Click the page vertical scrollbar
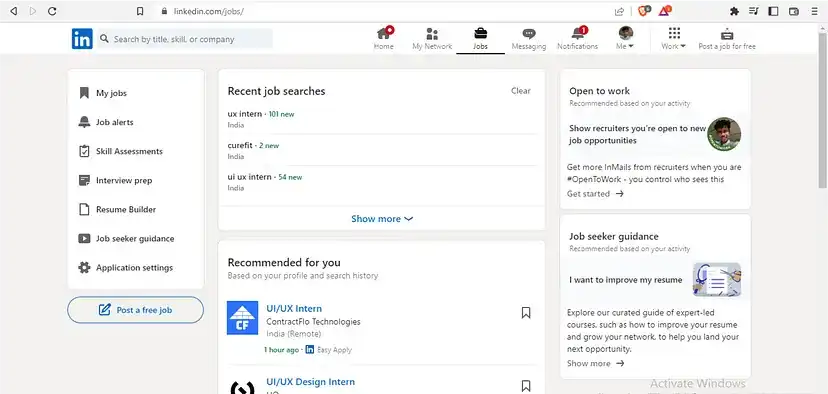 [823, 106]
